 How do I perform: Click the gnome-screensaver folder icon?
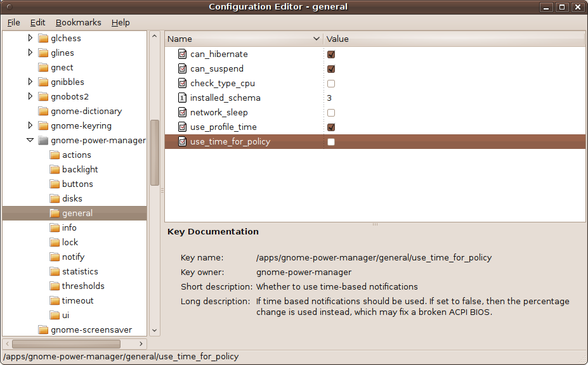click(44, 330)
